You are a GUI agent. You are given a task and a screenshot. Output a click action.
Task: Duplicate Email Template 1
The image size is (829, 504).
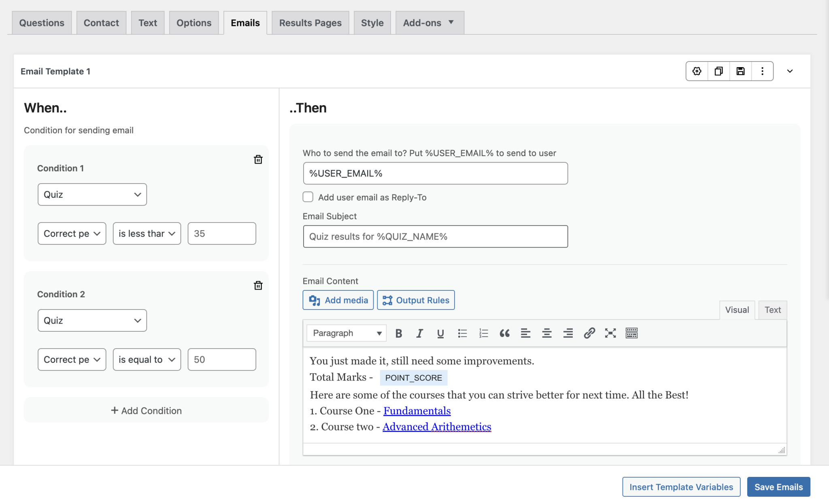click(718, 71)
